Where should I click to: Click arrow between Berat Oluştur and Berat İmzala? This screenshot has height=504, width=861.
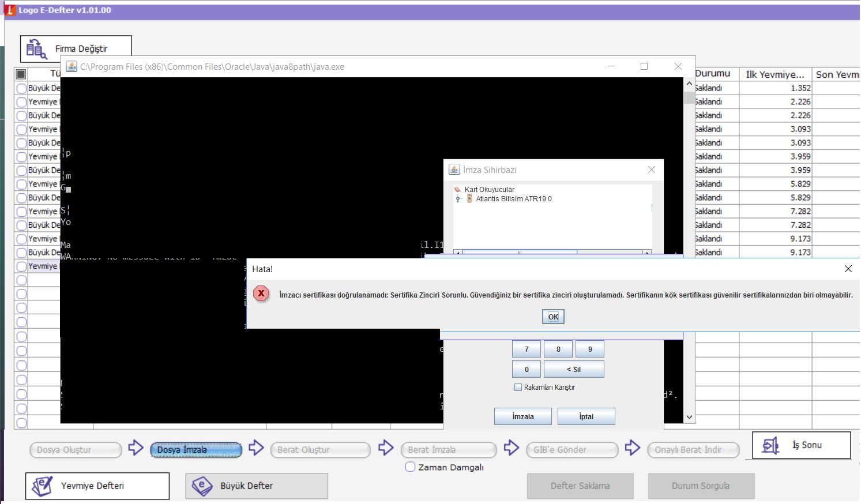pyautogui.click(x=386, y=448)
